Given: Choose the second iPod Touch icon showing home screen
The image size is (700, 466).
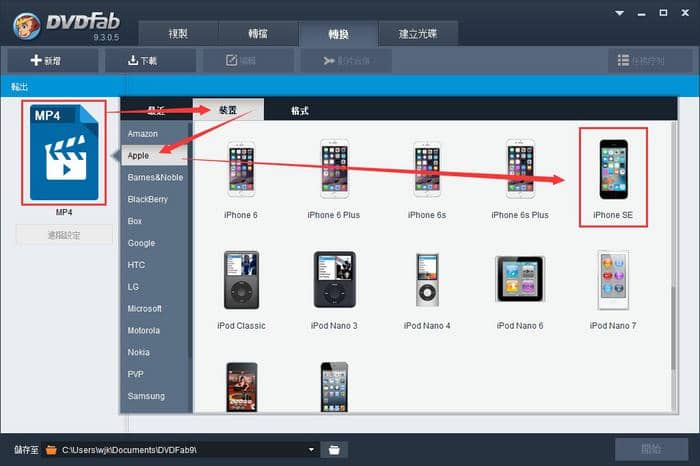Looking at the screenshot, I should 334,387.
